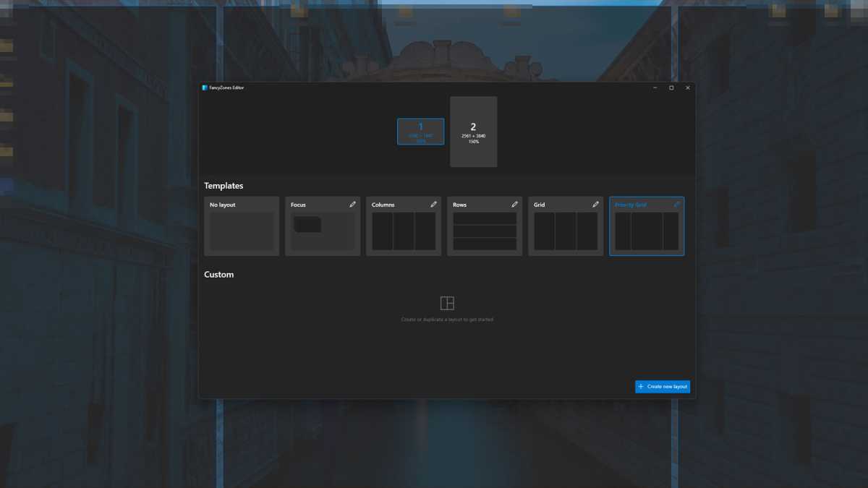Choose the No layout template
The height and width of the screenshot is (488, 868).
pyautogui.click(x=242, y=230)
